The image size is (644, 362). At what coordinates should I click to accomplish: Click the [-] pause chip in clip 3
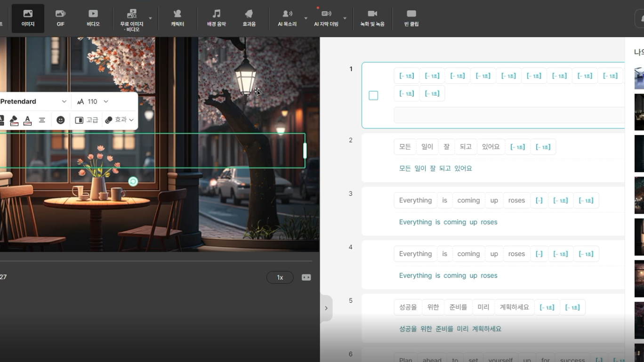coord(539,201)
